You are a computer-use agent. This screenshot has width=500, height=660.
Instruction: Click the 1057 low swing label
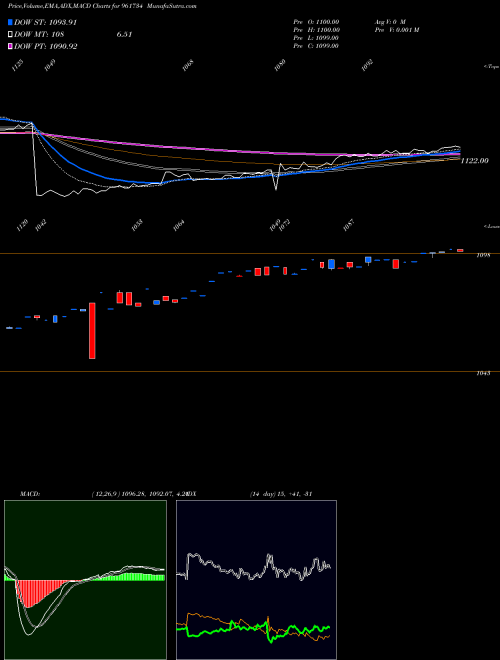(348, 225)
